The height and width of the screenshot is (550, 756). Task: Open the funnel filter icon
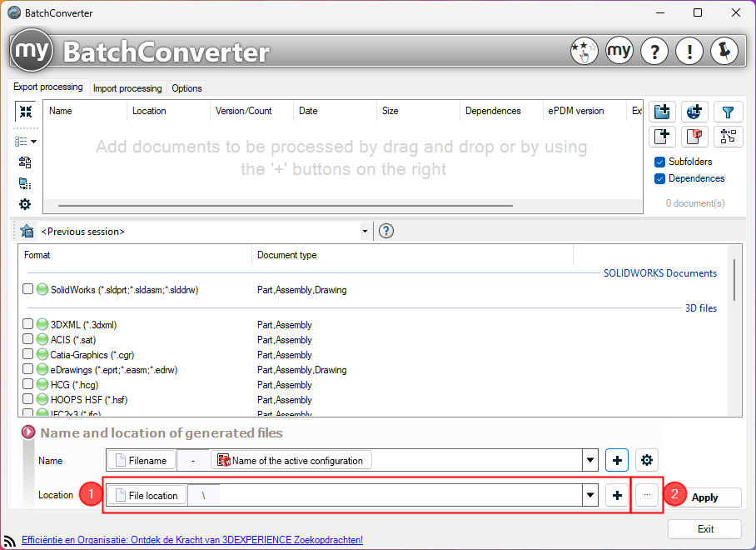click(x=728, y=112)
